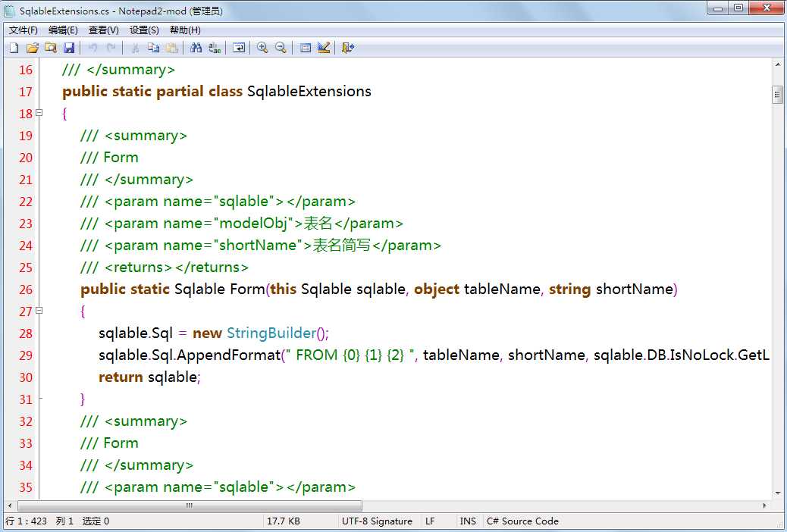
Task: Click 'FROM {0} {1} {2}' string on line 29
Action: point(350,355)
